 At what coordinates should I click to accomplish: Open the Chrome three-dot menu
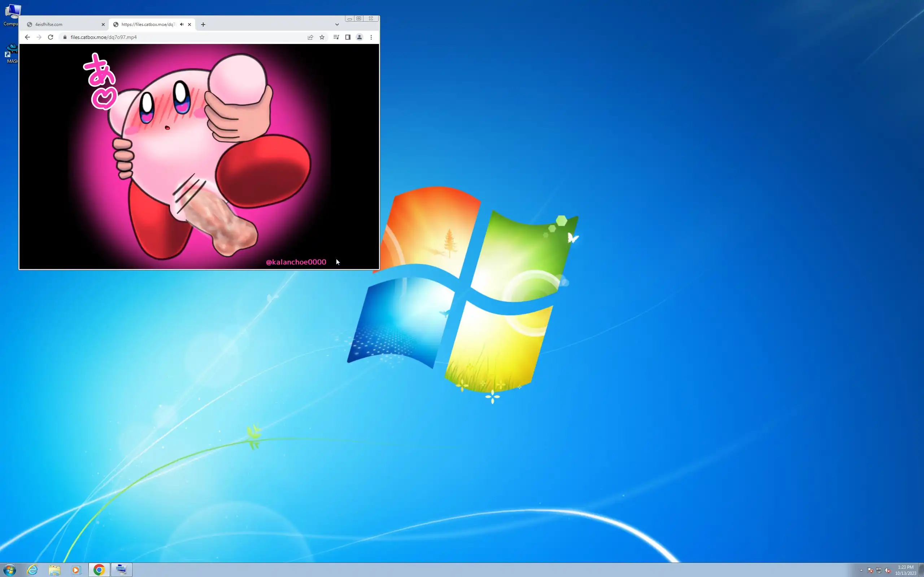pos(371,37)
